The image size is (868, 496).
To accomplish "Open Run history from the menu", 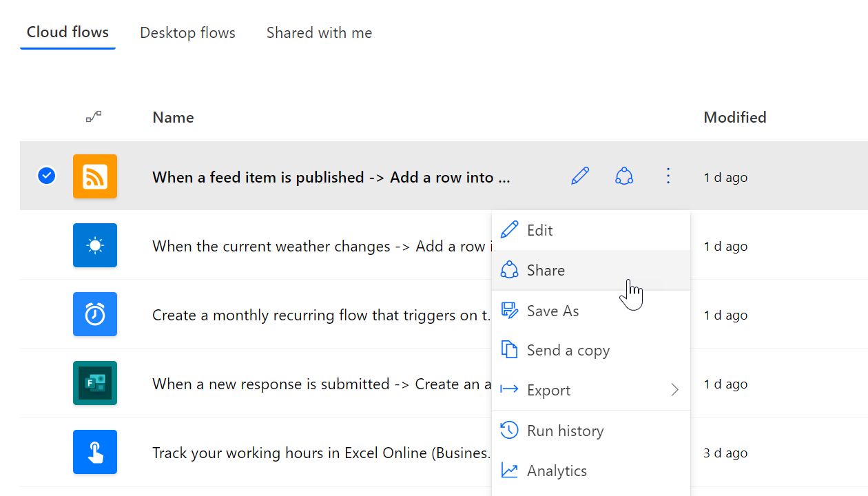I will click(565, 431).
